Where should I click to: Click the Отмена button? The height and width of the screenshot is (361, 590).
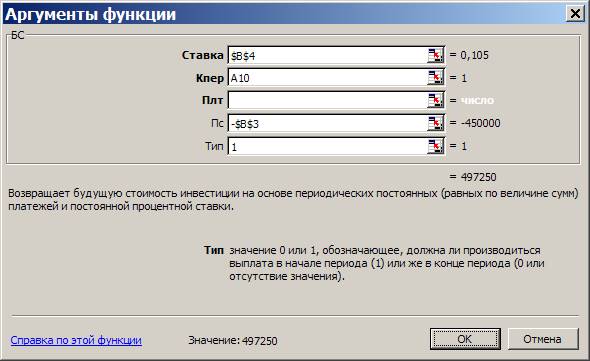[x=543, y=339]
